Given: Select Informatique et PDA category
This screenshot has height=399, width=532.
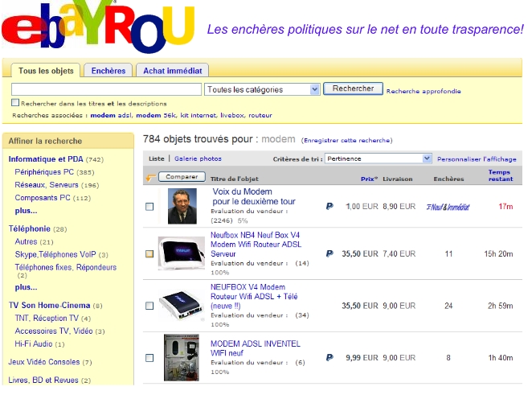Looking at the screenshot, I should (x=46, y=159).
